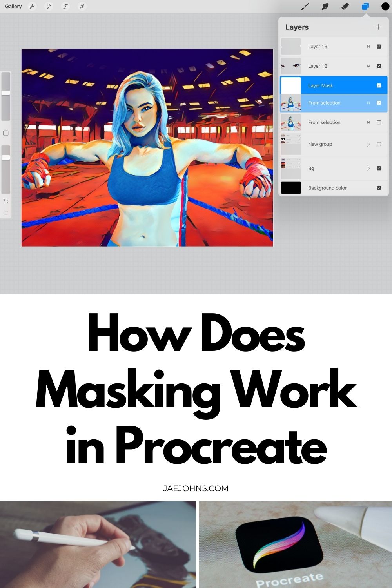392x588 pixels.
Task: Tap the Background color layer name
Action: pos(327,188)
